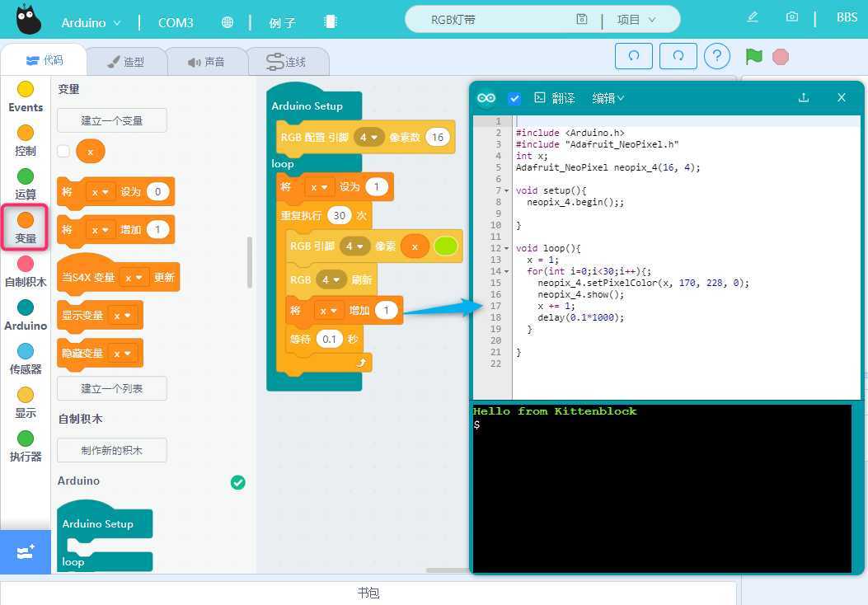This screenshot has height=605, width=868.
Task: Click the green color swatch in RGB block
Action: (445, 246)
